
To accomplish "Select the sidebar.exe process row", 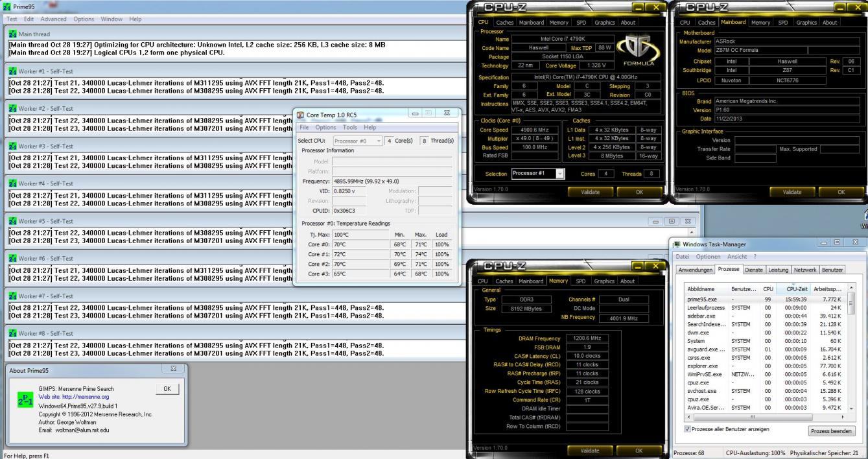I will (765, 316).
